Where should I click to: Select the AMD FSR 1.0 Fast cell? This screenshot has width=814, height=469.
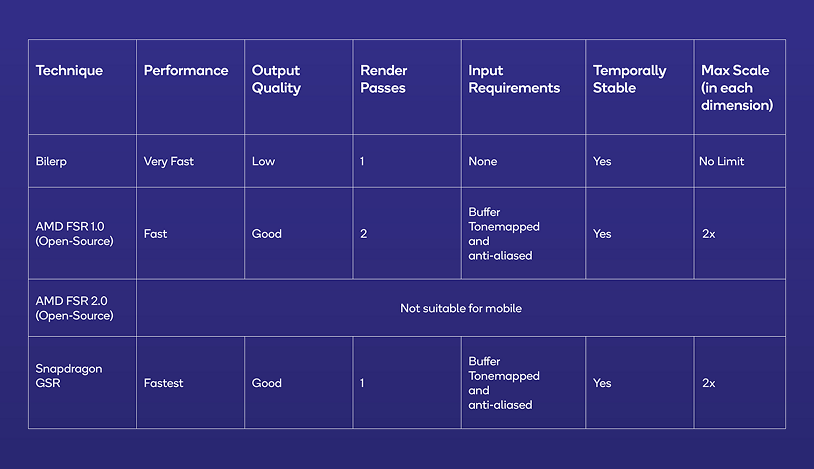point(156,234)
